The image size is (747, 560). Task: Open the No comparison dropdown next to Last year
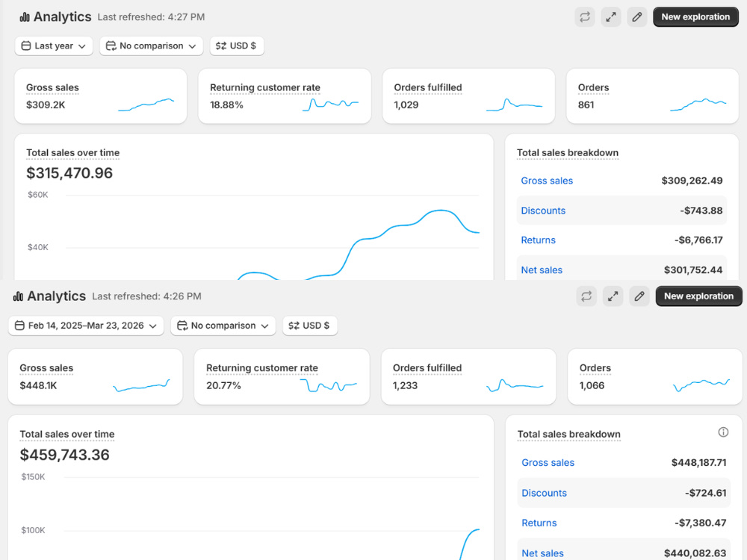click(151, 46)
